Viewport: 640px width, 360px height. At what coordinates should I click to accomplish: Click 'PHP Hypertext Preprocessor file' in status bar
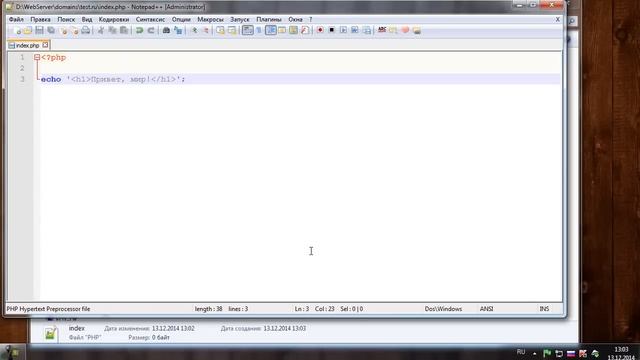point(48,309)
